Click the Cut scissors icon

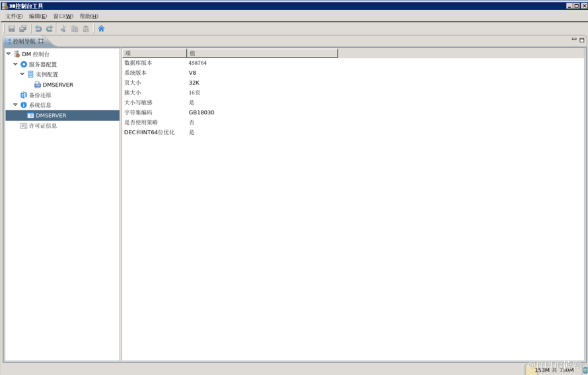click(63, 28)
